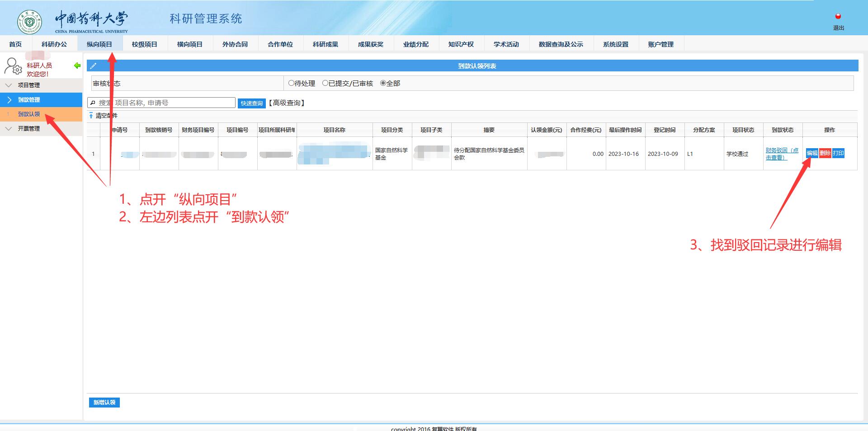Click the university logo emblem
The height and width of the screenshot is (431, 868).
[30, 22]
